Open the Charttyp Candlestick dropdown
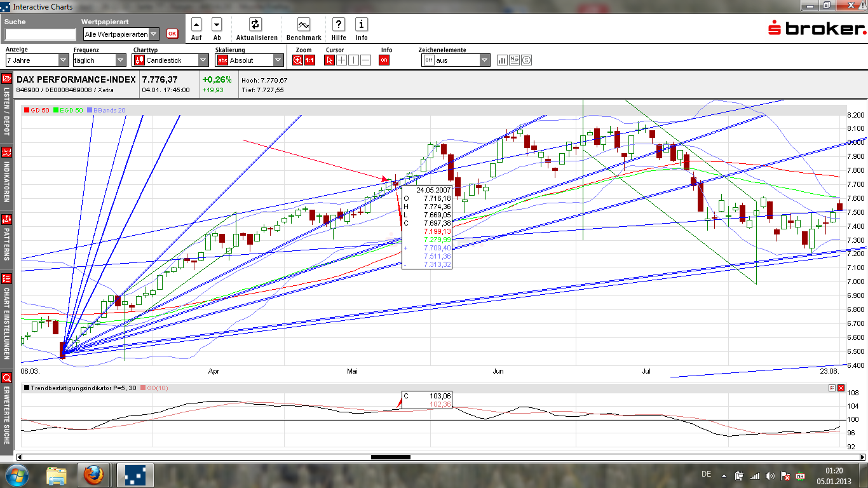This screenshot has height=488, width=868. [x=170, y=60]
